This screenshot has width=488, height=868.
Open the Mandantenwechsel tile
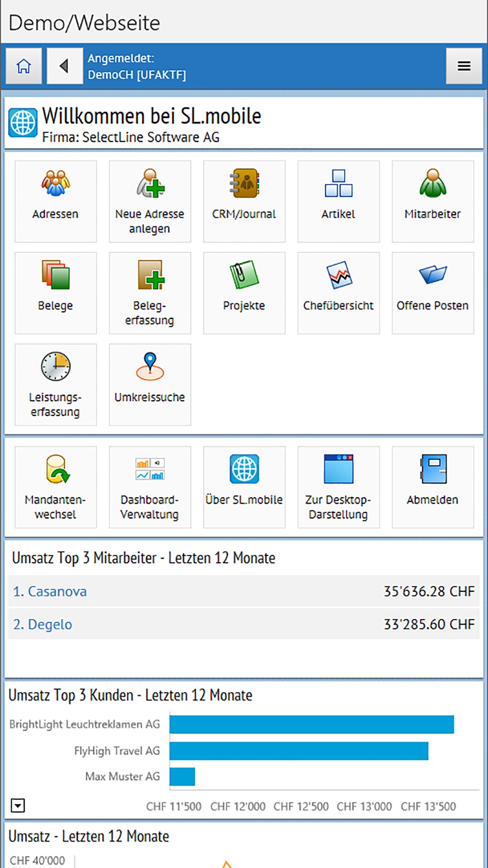tap(56, 487)
